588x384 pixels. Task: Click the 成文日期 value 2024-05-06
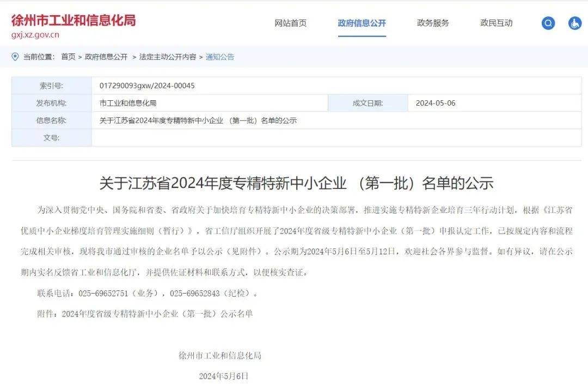coord(436,103)
